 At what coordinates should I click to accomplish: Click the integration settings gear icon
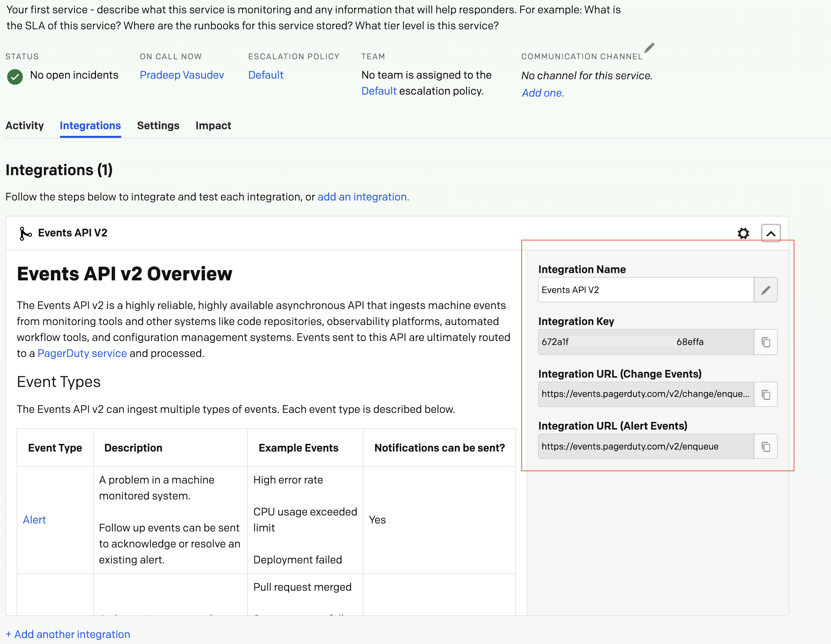(x=743, y=233)
